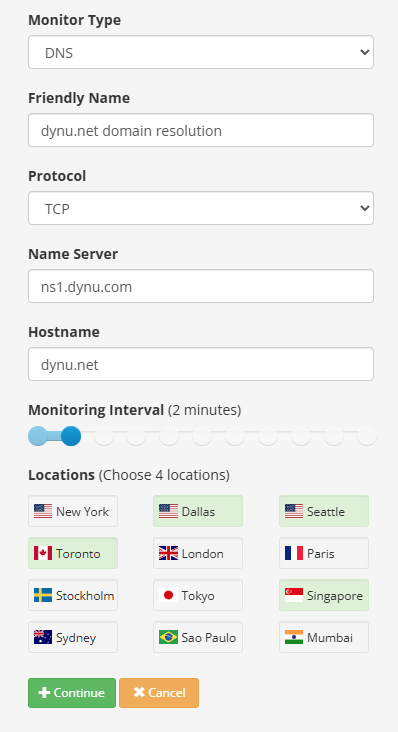This screenshot has height=732, width=398.
Task: Click the "(Choose 4 locations)" hint text
Action: [164, 475]
